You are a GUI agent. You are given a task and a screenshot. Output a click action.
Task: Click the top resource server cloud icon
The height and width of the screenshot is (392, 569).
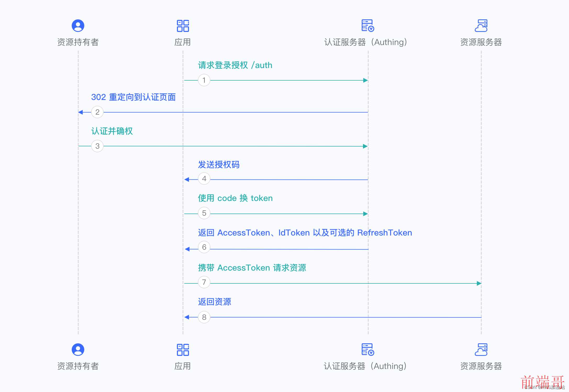[481, 26]
